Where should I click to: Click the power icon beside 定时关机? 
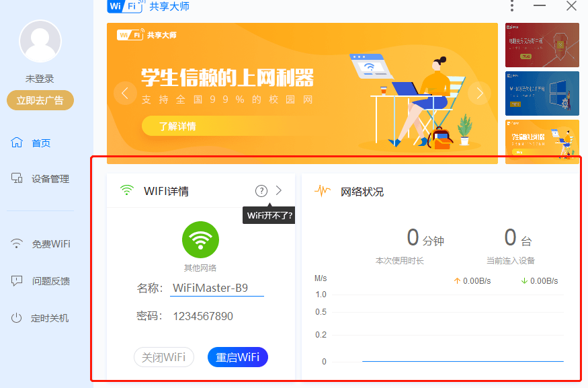[17, 318]
